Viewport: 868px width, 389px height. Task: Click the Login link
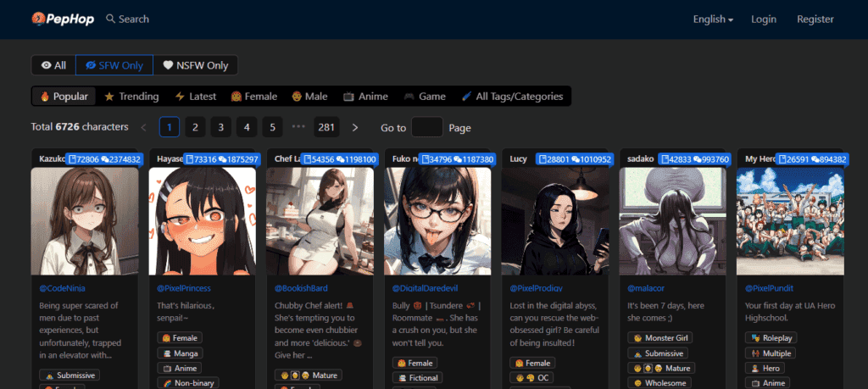764,19
